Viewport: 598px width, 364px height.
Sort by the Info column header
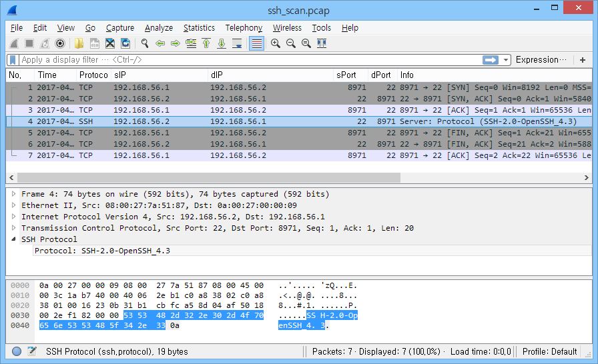(495, 75)
